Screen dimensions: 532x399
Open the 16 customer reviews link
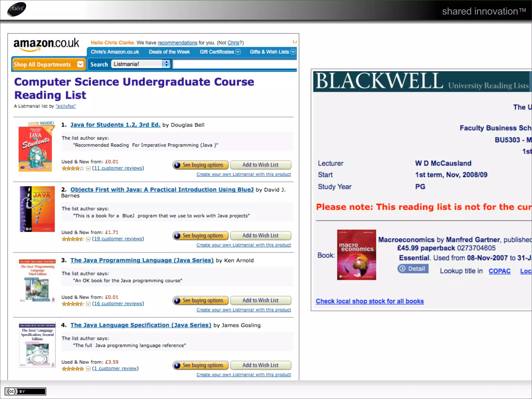118,303
